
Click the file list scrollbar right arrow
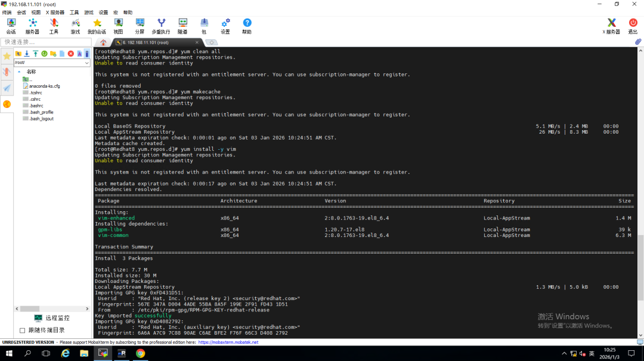87,308
